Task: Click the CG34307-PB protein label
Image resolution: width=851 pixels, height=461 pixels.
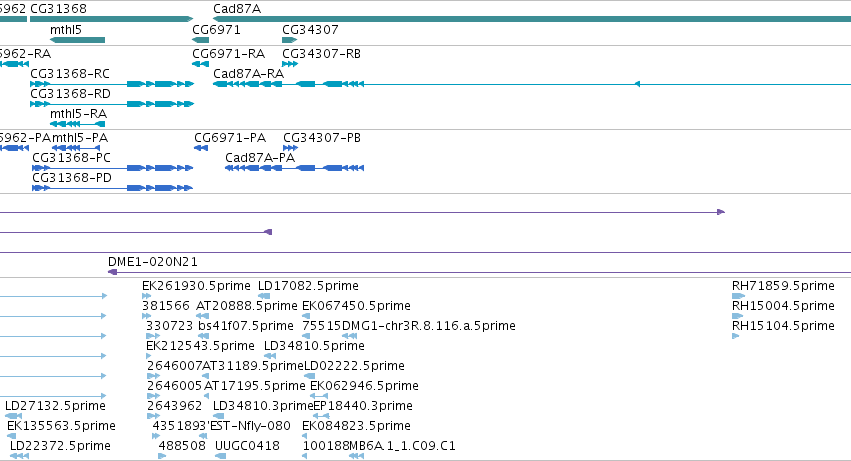Action: pos(322,138)
